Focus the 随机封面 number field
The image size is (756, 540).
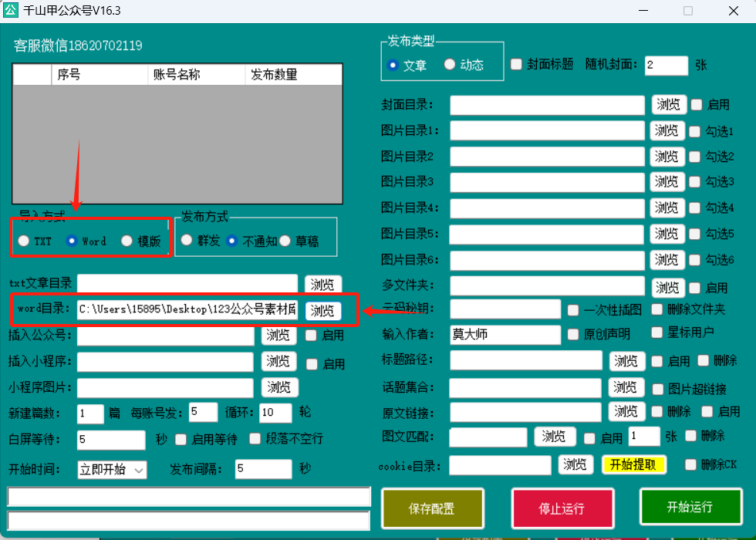tap(667, 65)
